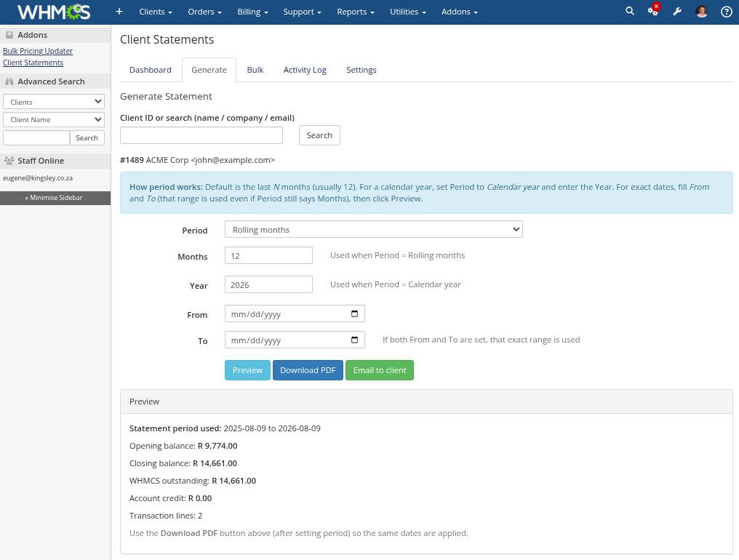The height and width of the screenshot is (560, 739).
Task: Open the Orders menu
Action: click(204, 12)
